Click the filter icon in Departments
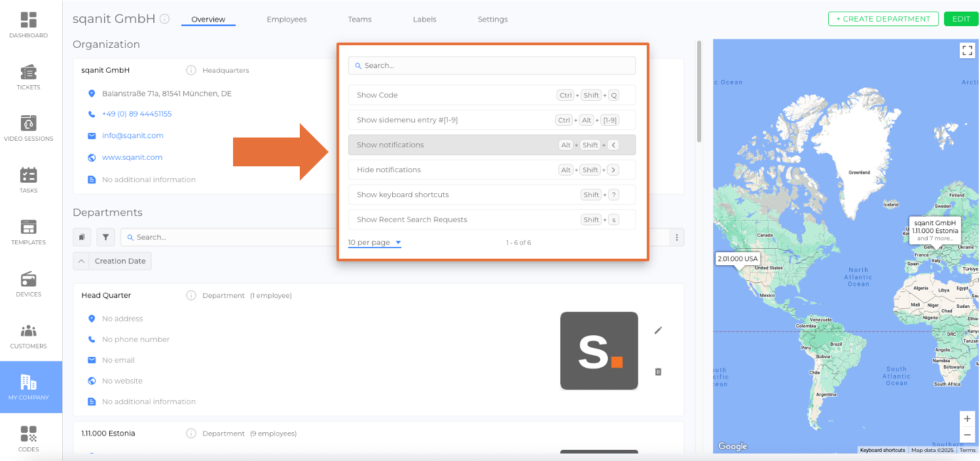Screen dimensions: 980x461 105,237
